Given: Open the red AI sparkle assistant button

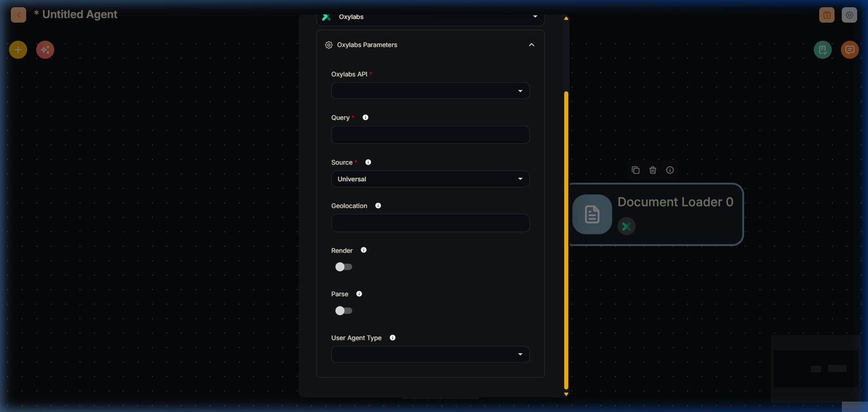Looking at the screenshot, I should (x=45, y=50).
